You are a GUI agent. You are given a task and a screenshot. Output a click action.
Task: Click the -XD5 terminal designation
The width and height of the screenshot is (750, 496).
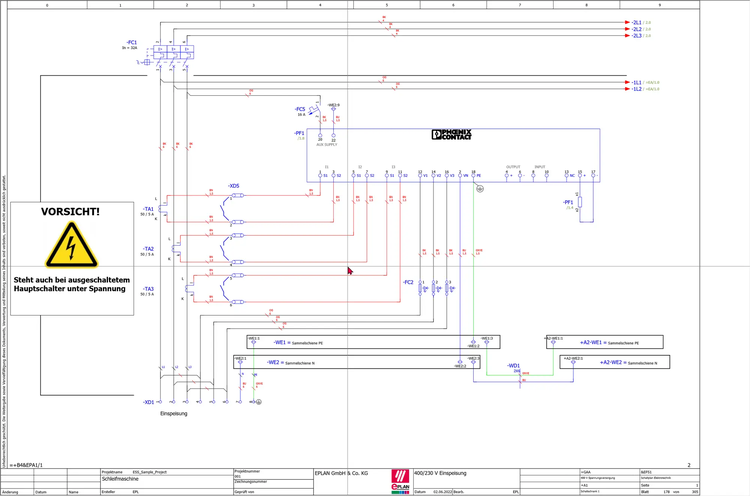(233, 185)
